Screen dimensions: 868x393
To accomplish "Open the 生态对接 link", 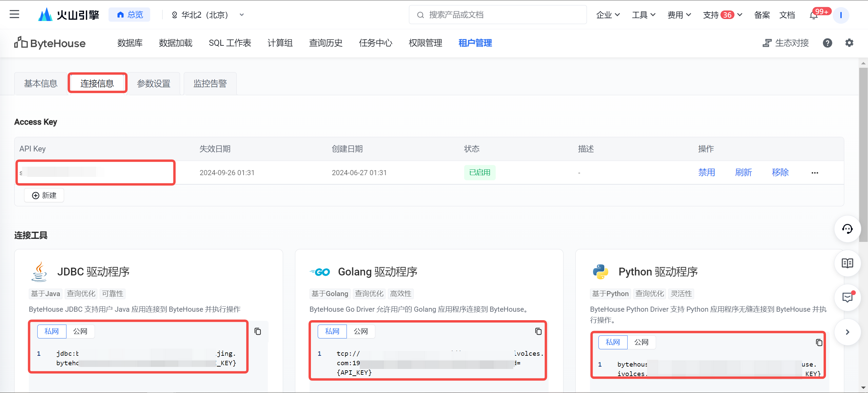I will (x=786, y=43).
